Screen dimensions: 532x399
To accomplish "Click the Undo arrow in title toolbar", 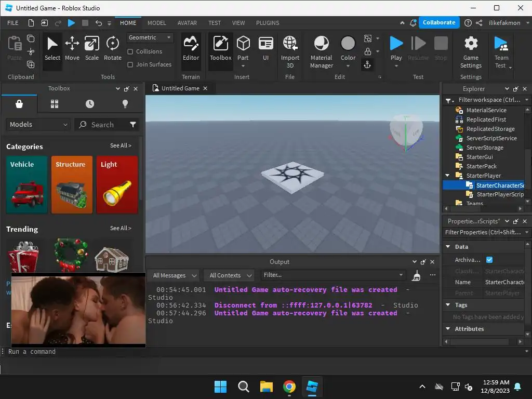I will coord(98,23).
